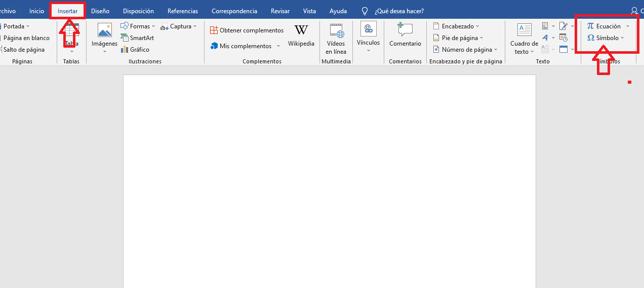This screenshot has height=288, width=644.
Task: Open the Diseño tab
Action: (100, 11)
